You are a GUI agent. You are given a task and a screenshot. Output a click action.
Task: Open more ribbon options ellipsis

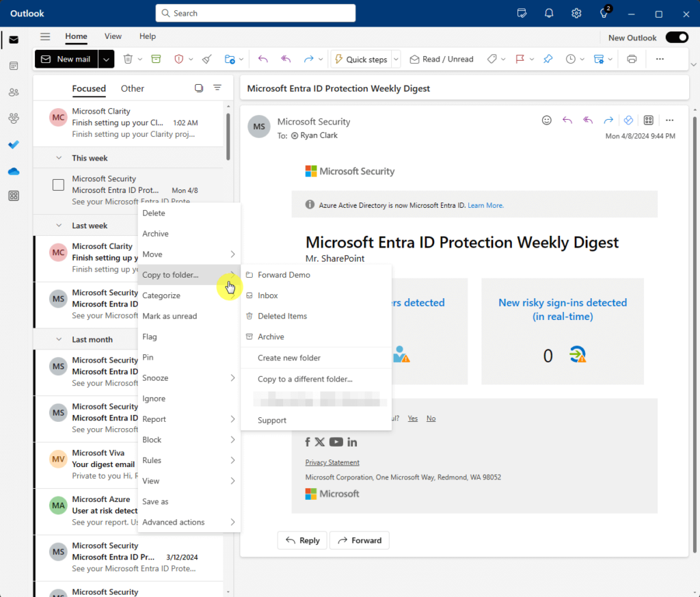[x=660, y=59]
